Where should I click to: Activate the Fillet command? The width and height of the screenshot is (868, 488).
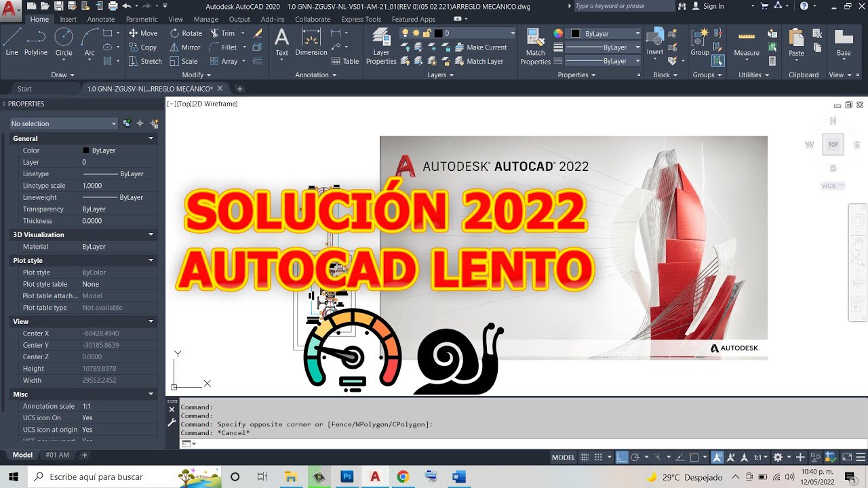click(x=224, y=47)
